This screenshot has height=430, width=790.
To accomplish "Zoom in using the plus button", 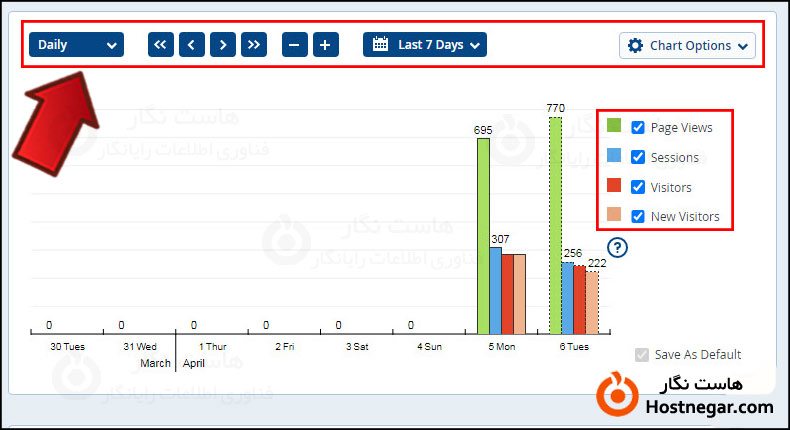I will pos(326,45).
